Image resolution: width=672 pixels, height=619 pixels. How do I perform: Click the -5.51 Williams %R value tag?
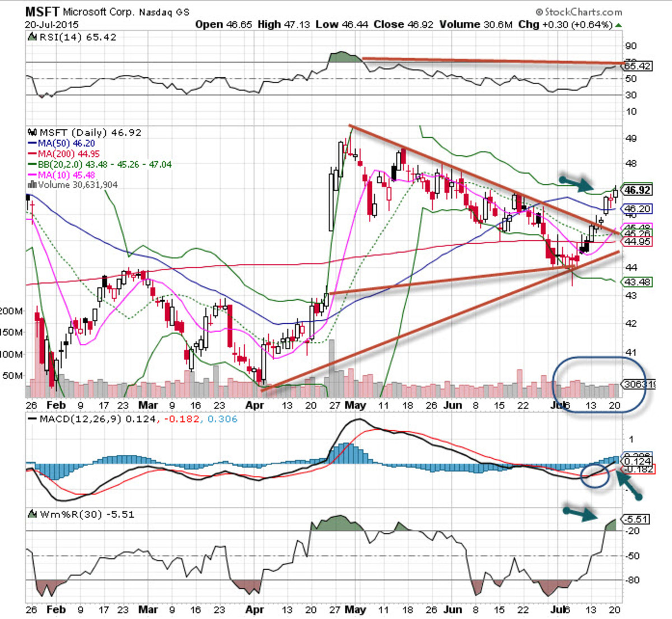click(x=637, y=520)
